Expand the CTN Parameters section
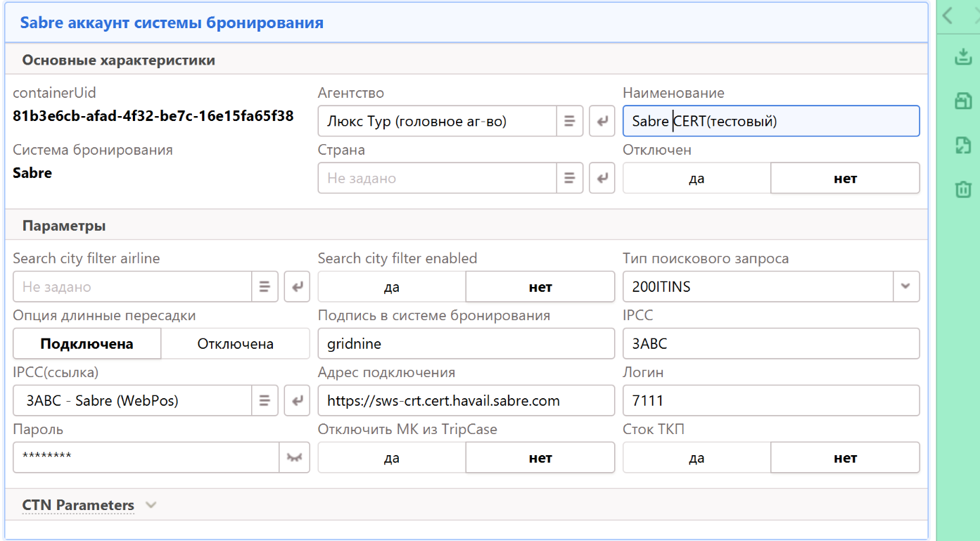 tap(151, 505)
